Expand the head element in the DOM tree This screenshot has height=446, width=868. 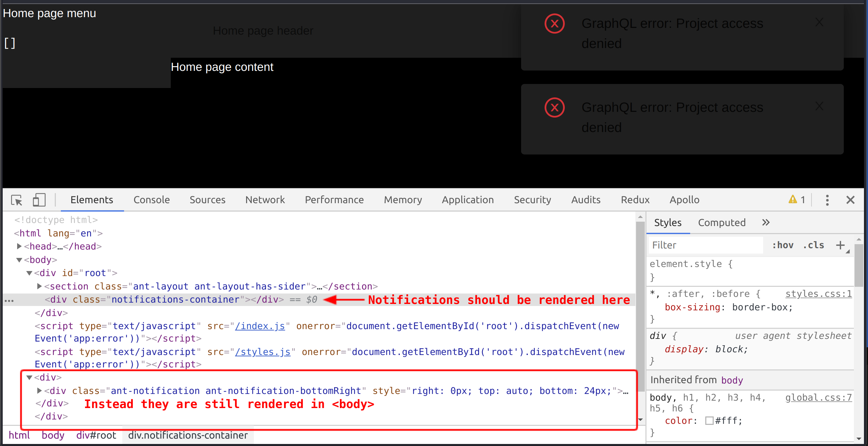19,246
